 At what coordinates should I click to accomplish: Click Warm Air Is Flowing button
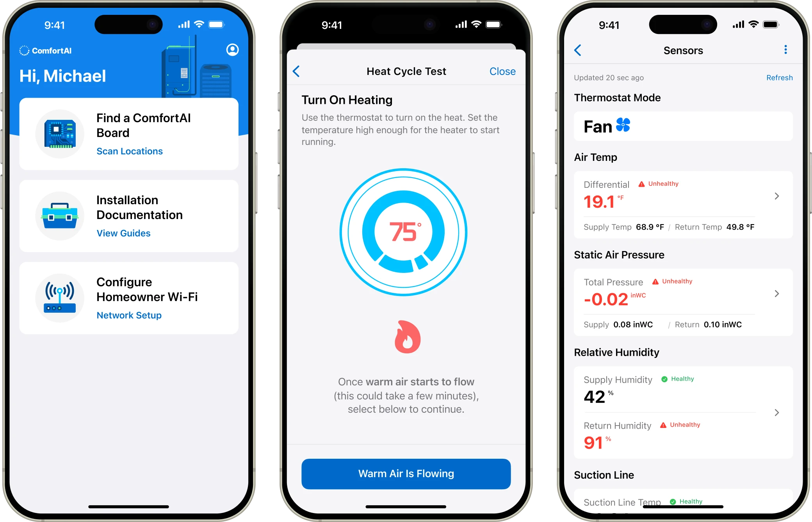[x=406, y=473]
